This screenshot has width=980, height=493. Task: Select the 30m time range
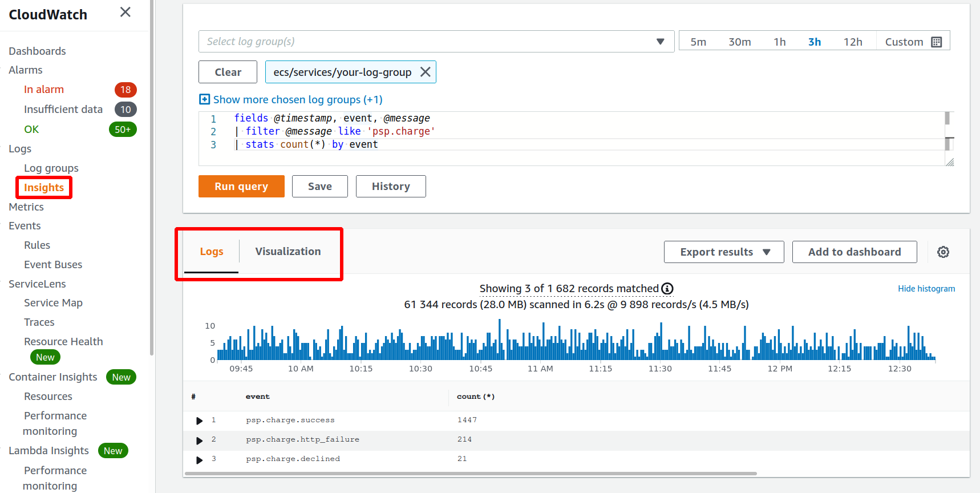740,42
